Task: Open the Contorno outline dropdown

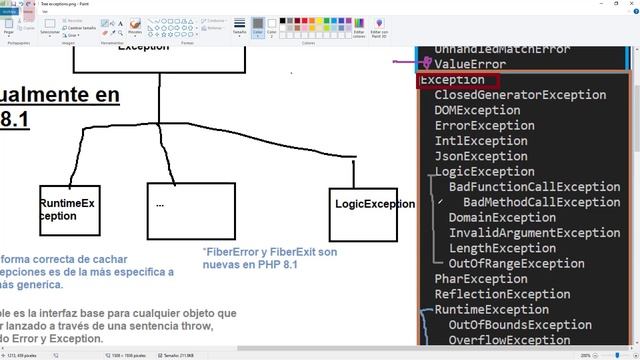Action: pos(213,20)
